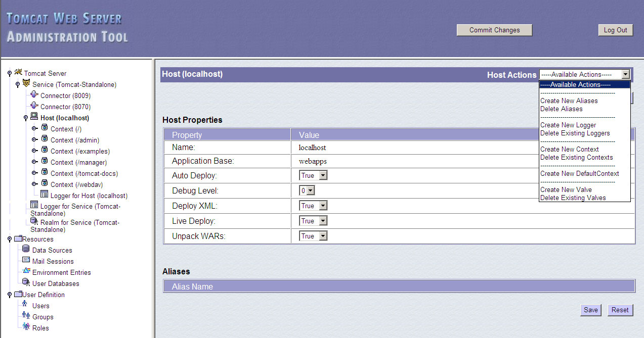Viewport: 644px width, 338px height.
Task: Click the Users person icon
Action: 25,304
